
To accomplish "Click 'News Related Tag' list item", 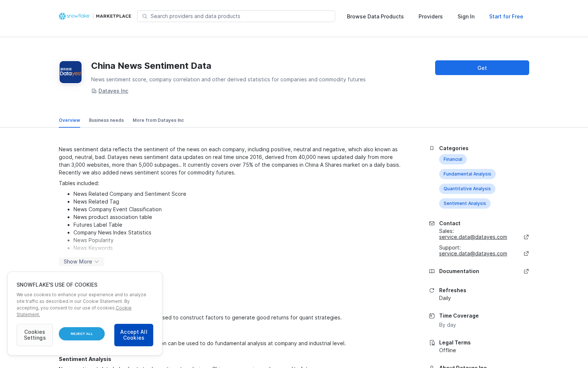I will click(96, 202).
